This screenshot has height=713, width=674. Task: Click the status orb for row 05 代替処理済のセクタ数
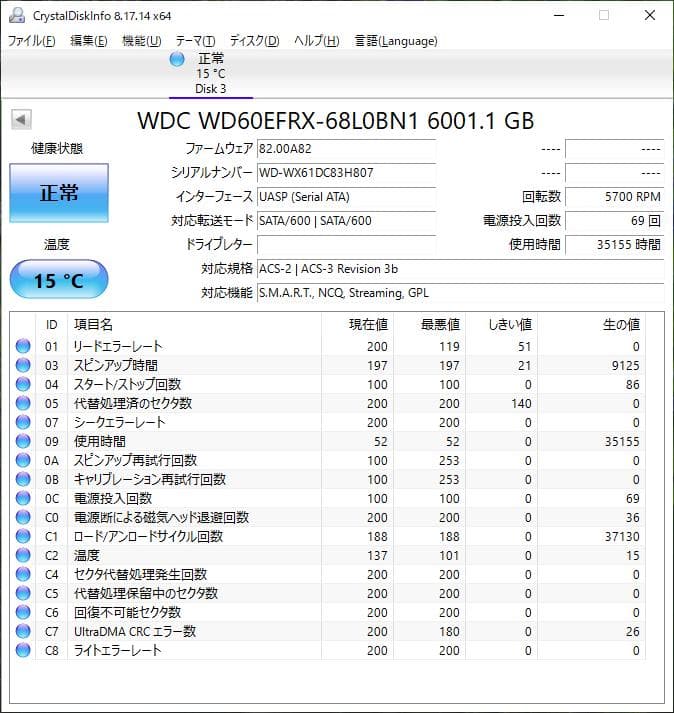(x=23, y=403)
